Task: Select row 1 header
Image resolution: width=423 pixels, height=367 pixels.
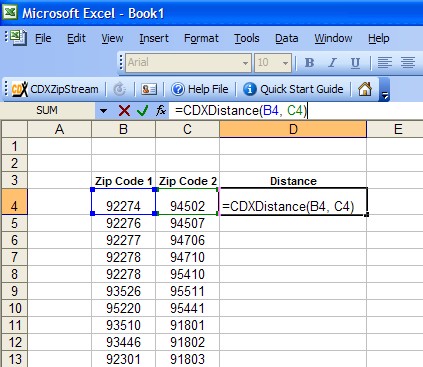Action: (x=14, y=146)
